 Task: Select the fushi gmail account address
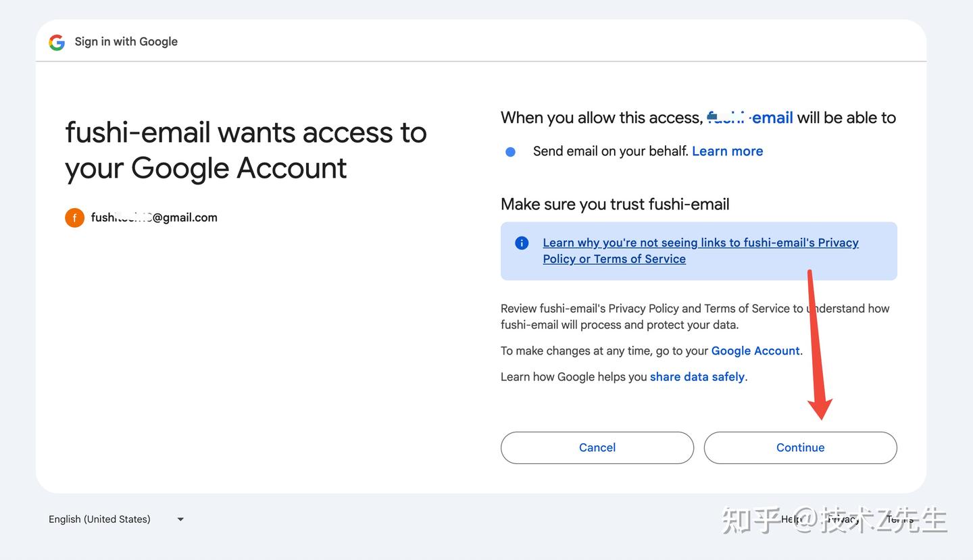click(155, 217)
